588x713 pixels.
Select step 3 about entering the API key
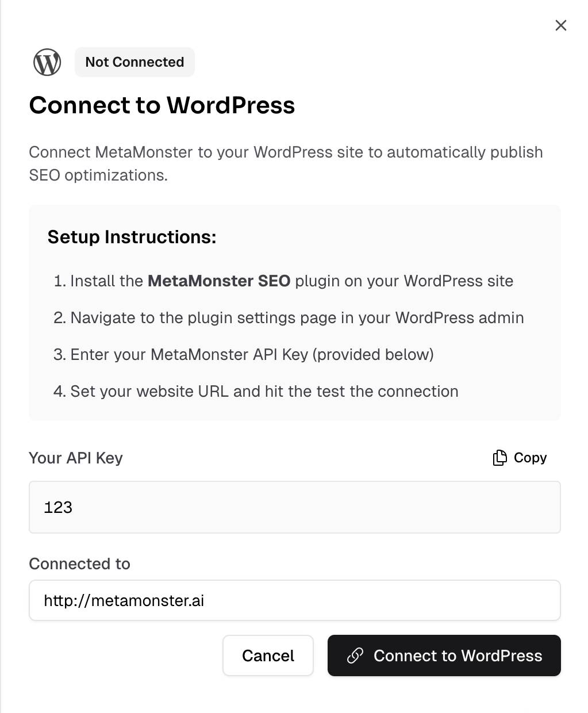point(244,355)
